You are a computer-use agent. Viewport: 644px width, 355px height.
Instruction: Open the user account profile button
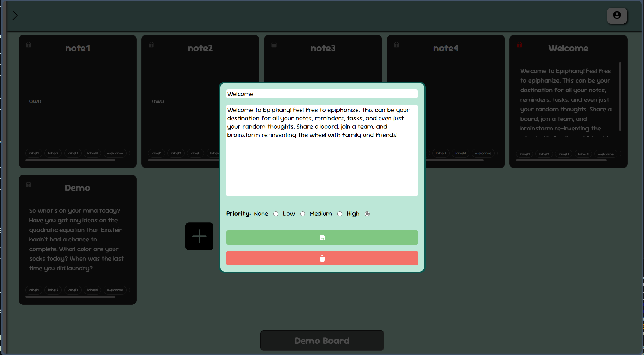[617, 15]
